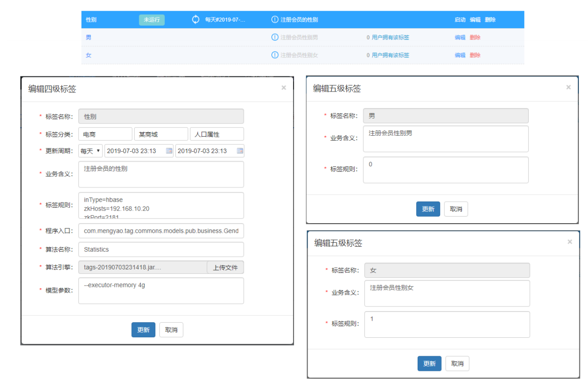Click 用户拥有该标签 link in 女 row

[390, 55]
